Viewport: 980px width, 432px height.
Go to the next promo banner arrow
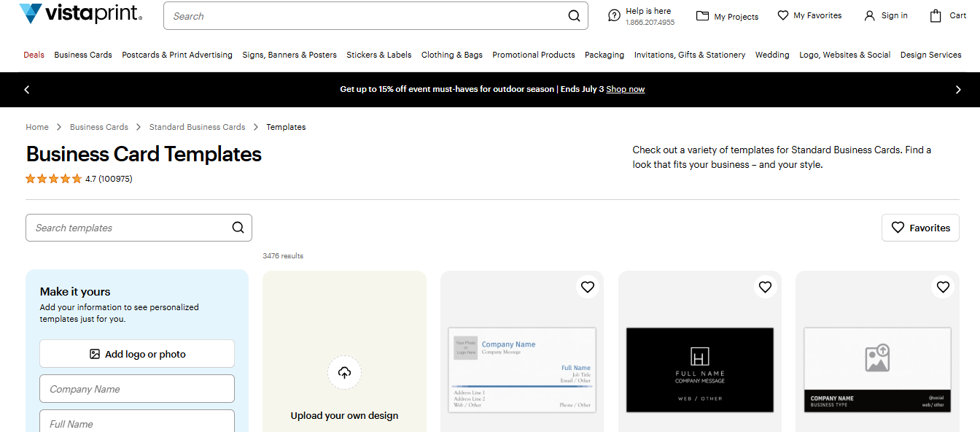coord(958,90)
